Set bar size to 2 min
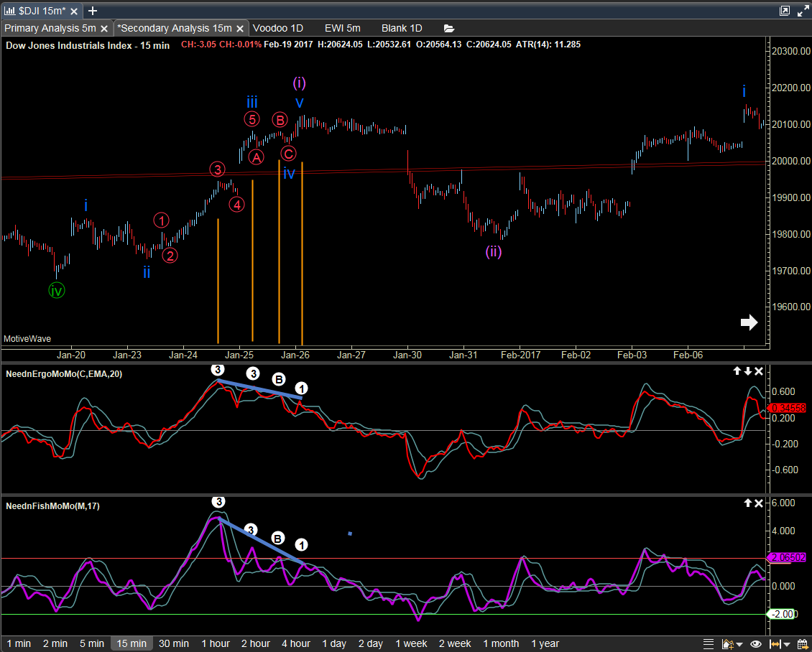 click(55, 643)
